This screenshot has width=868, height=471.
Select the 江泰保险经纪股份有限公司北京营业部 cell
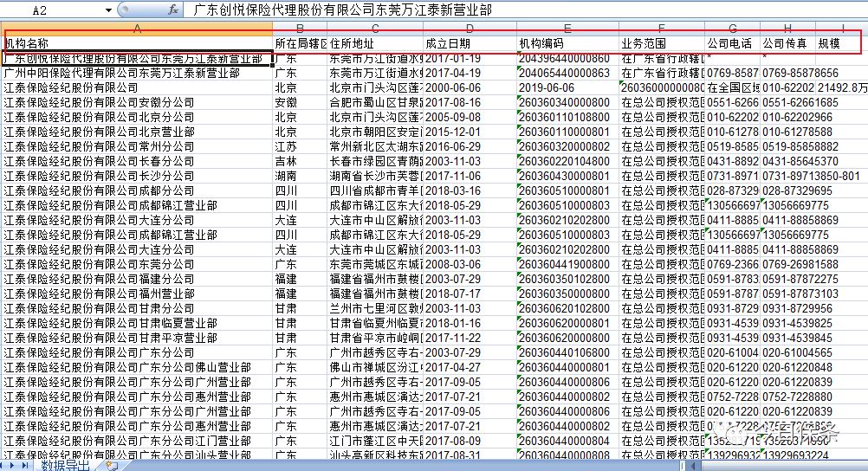pos(137,132)
